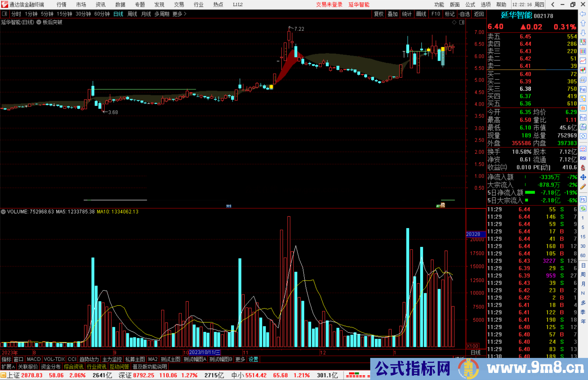Expand the VOLUME indicator dropdown arrow
588x380 pixels.
pyautogui.click(x=3, y=212)
